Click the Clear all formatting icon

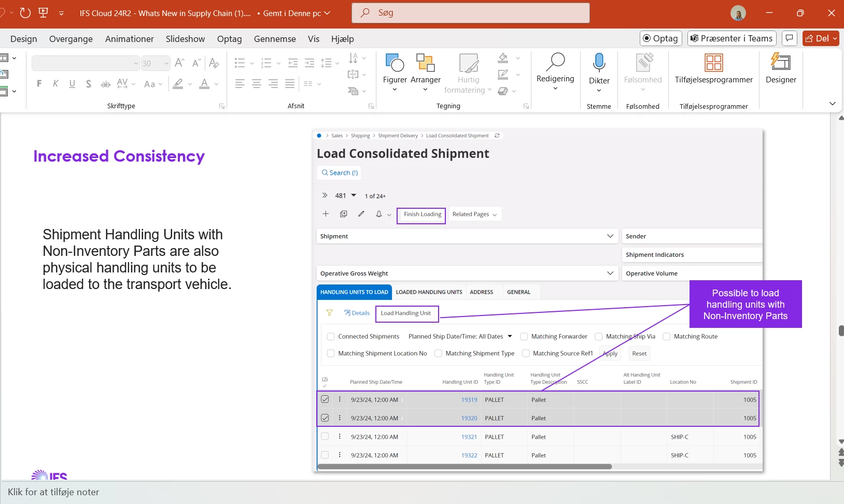[214, 63]
